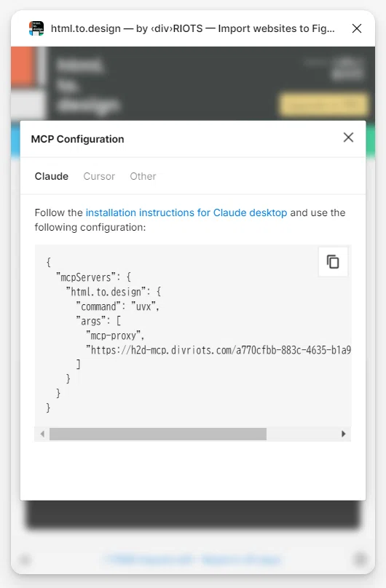Click the h2d-mcp.divriots.com URL text

[x=218, y=350]
